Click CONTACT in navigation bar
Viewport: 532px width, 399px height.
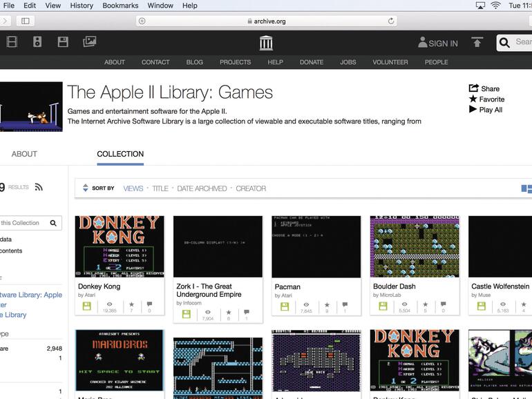pos(155,62)
